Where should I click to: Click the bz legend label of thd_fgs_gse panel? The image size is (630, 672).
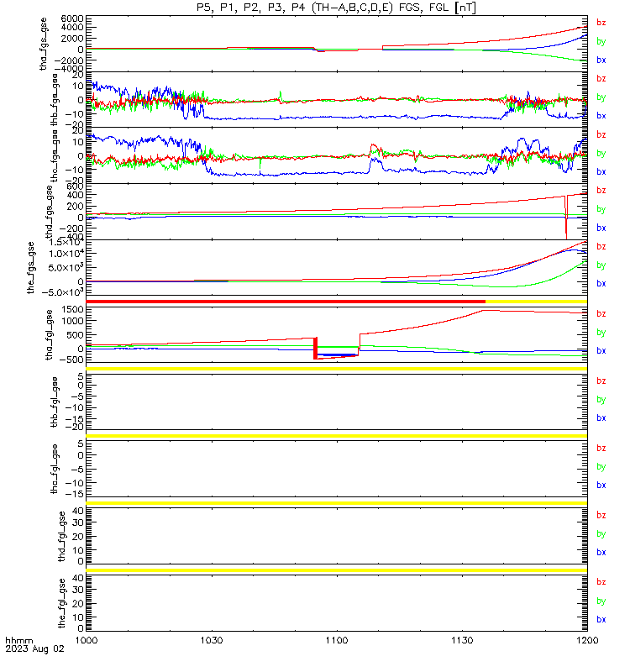coord(601,191)
